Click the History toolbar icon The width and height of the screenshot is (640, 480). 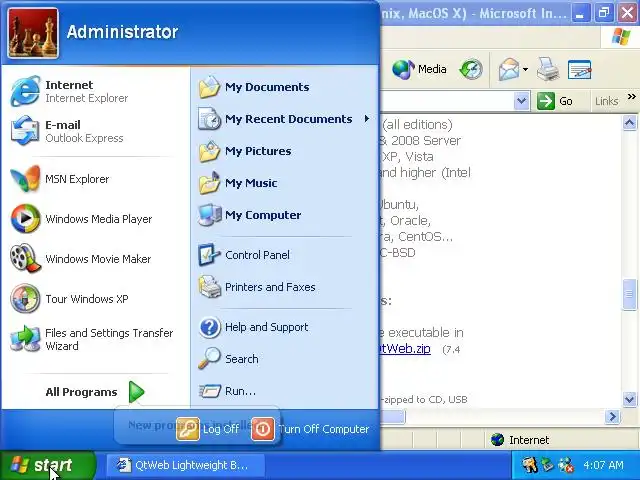pyautogui.click(x=471, y=69)
